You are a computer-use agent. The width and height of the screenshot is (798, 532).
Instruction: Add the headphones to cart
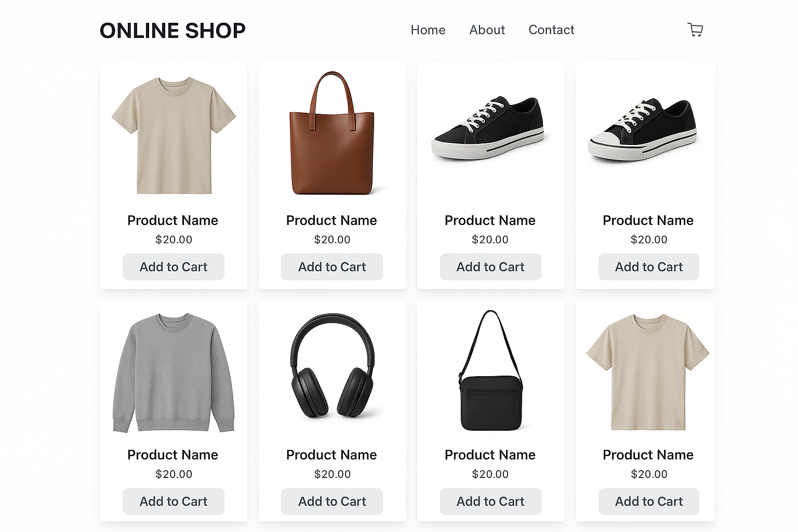pos(332,501)
